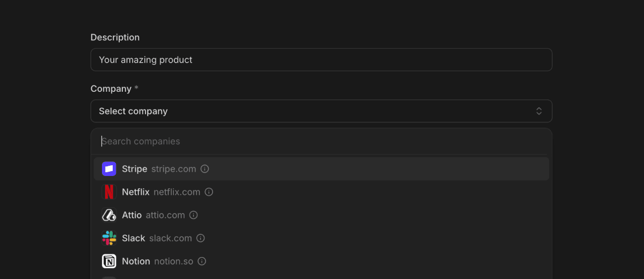Screen dimensions: 644x279
Task: Click the Attio logo icon
Action: coord(109,215)
